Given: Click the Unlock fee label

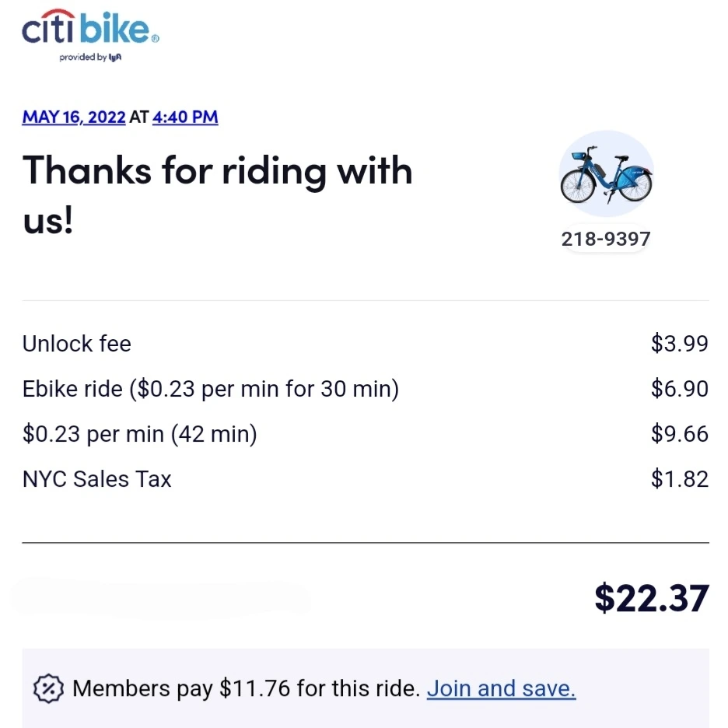Looking at the screenshot, I should click(x=77, y=344).
